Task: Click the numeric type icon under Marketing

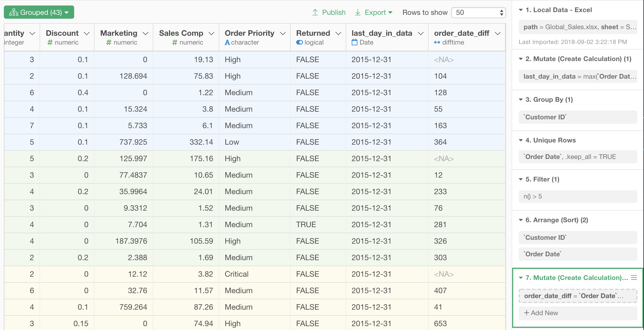Action: 109,42
